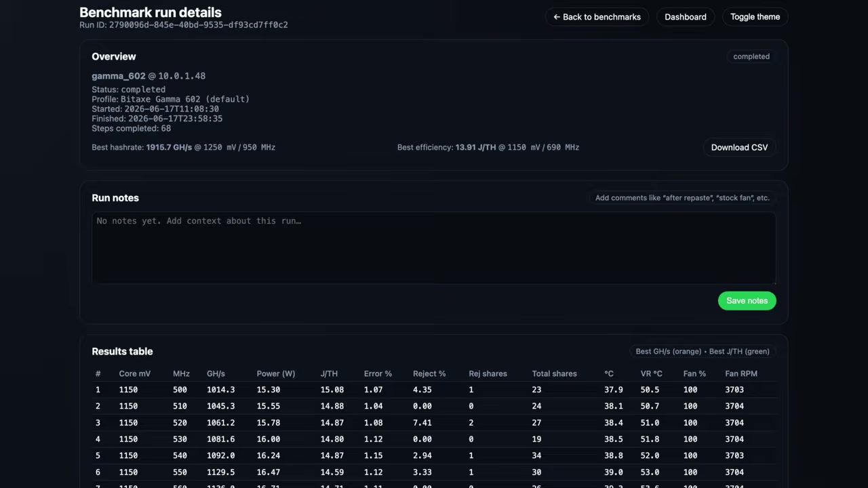Click the J/TH column header
This screenshot has width=868, height=488.
pyautogui.click(x=329, y=373)
